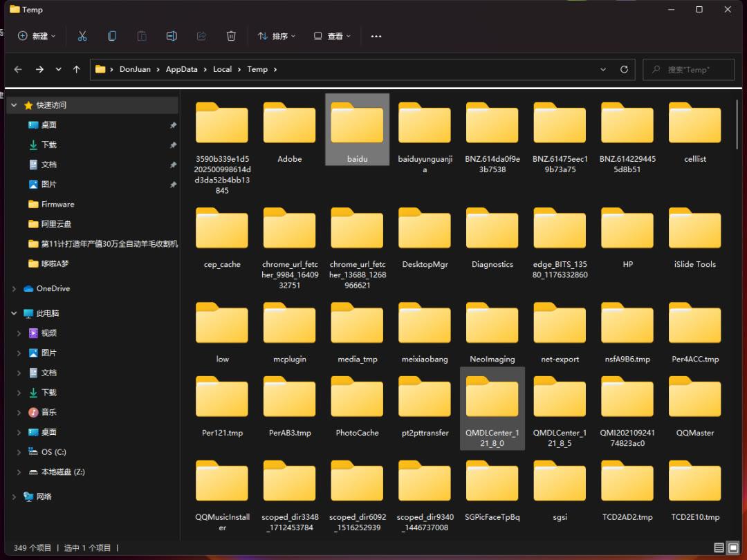This screenshot has width=747, height=560.
Task: Click the Delete trash icon
Action: (231, 36)
